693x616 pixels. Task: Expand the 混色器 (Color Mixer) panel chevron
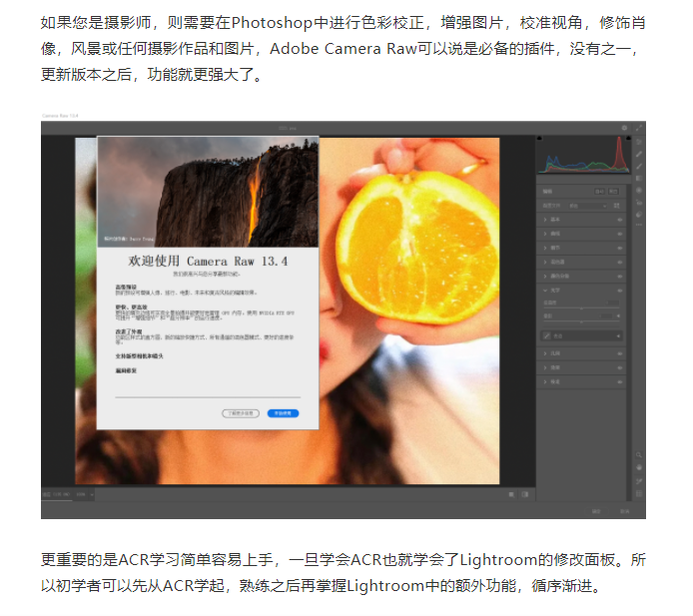point(545,262)
